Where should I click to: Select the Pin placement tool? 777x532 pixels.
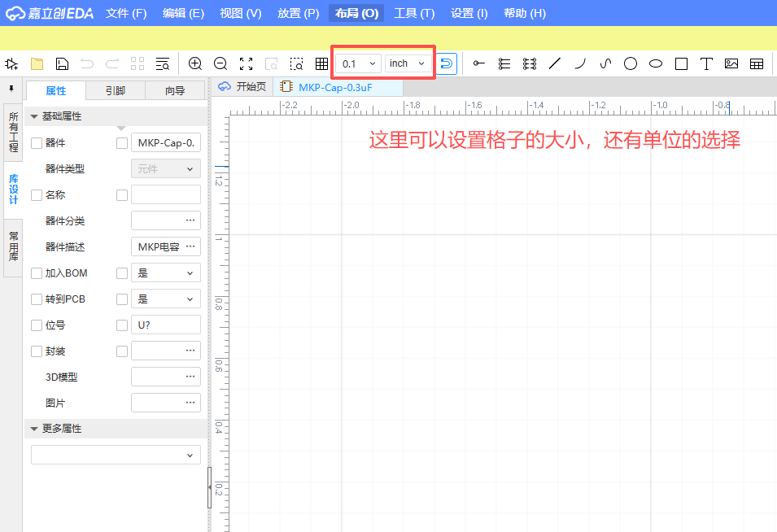pyautogui.click(x=478, y=63)
